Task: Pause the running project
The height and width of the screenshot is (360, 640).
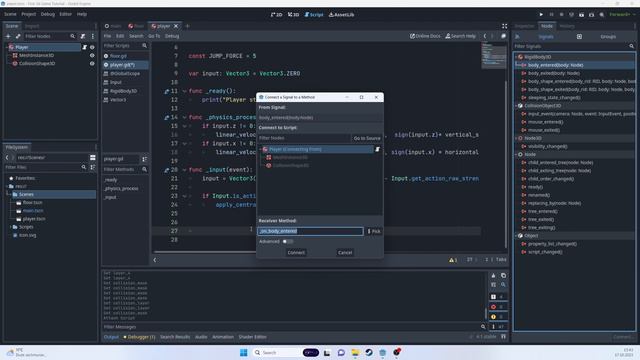Action: (x=551, y=14)
